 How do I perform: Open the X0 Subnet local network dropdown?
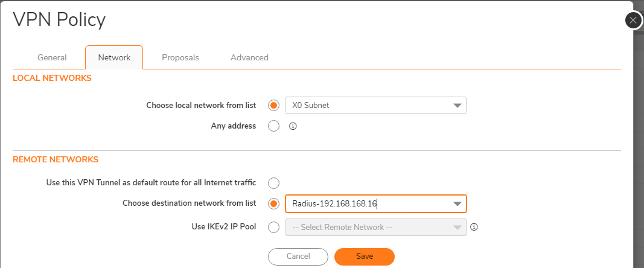pyautogui.click(x=375, y=106)
